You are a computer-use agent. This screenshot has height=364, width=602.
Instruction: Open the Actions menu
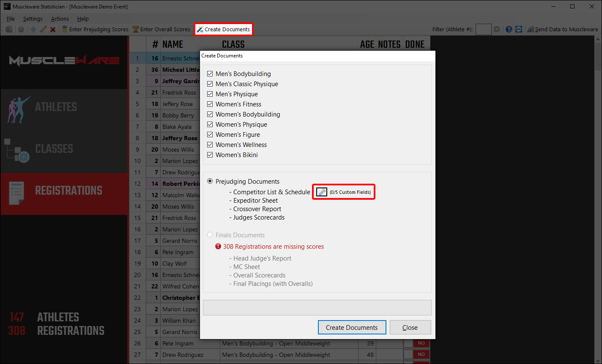point(60,19)
